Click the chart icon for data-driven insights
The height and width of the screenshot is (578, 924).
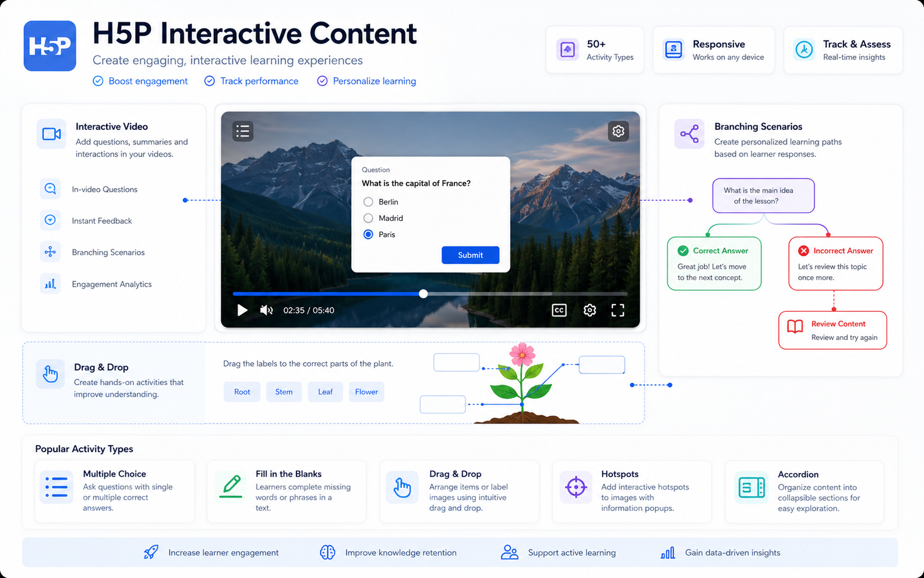(x=668, y=553)
